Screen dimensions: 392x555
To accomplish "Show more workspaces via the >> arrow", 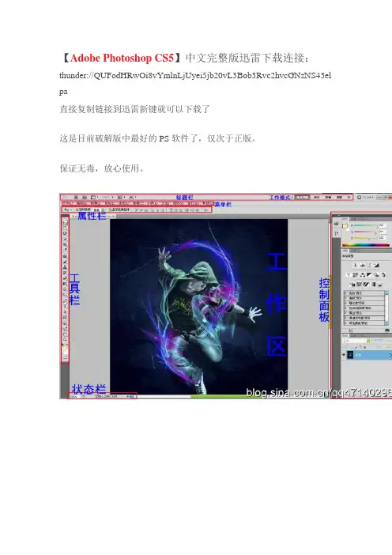I will point(349,197).
